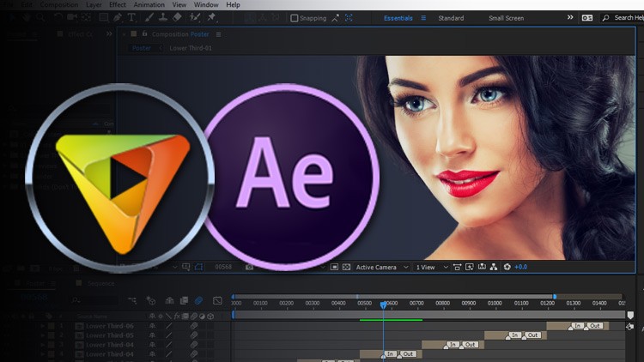Toggle shy switch on Lower Third-06 layer
644x362 pixels.
(x=152, y=326)
